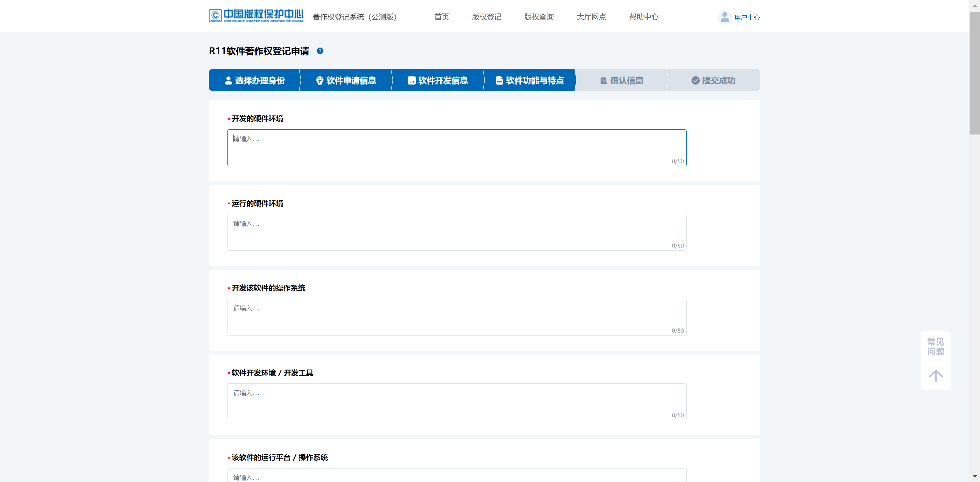Go to the 软件功能与特点 step
Image resolution: width=980 pixels, height=482 pixels.
[530, 80]
